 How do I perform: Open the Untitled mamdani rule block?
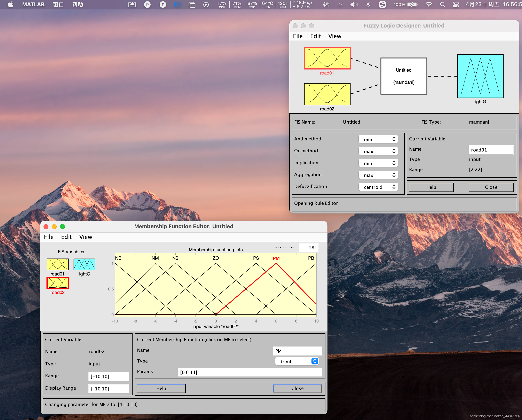tap(404, 76)
